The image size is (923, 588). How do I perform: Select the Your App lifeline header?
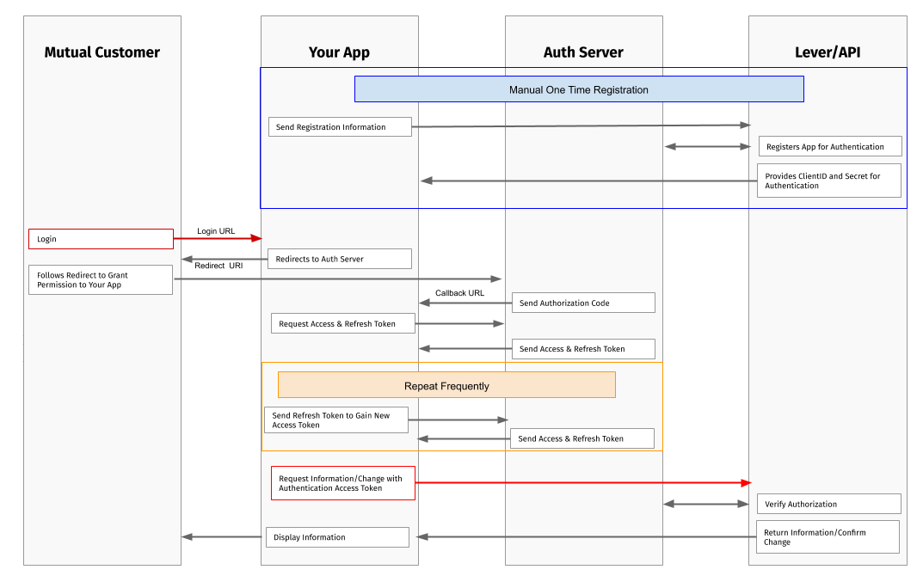point(339,52)
